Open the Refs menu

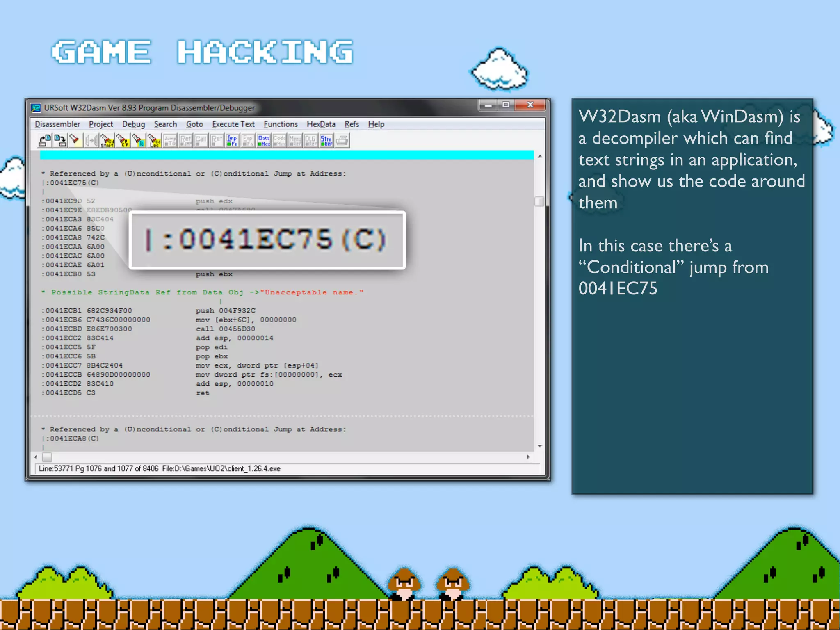coord(352,124)
